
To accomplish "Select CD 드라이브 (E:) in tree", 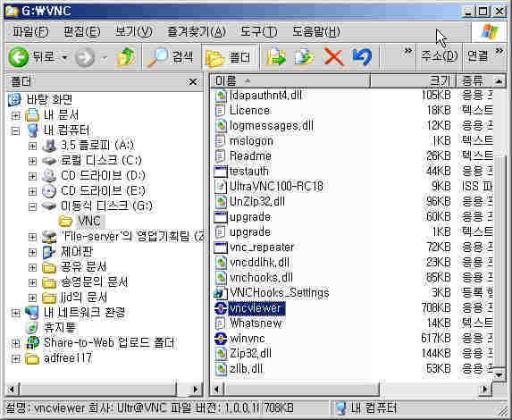I will click(103, 190).
